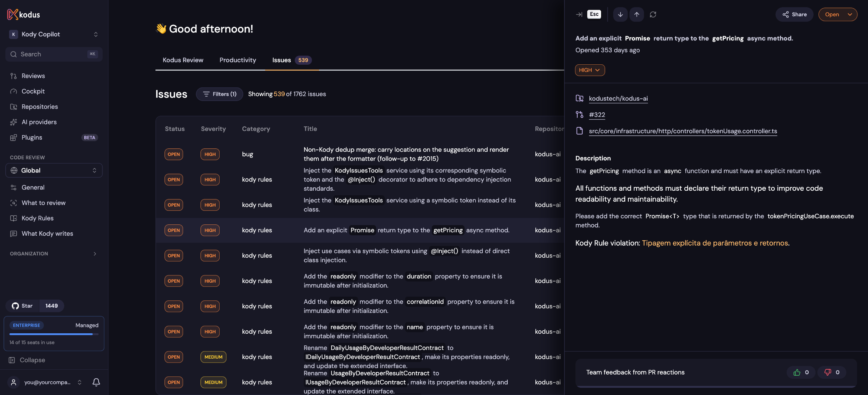Open the Global scope dropdown
The image size is (868, 395).
(54, 170)
